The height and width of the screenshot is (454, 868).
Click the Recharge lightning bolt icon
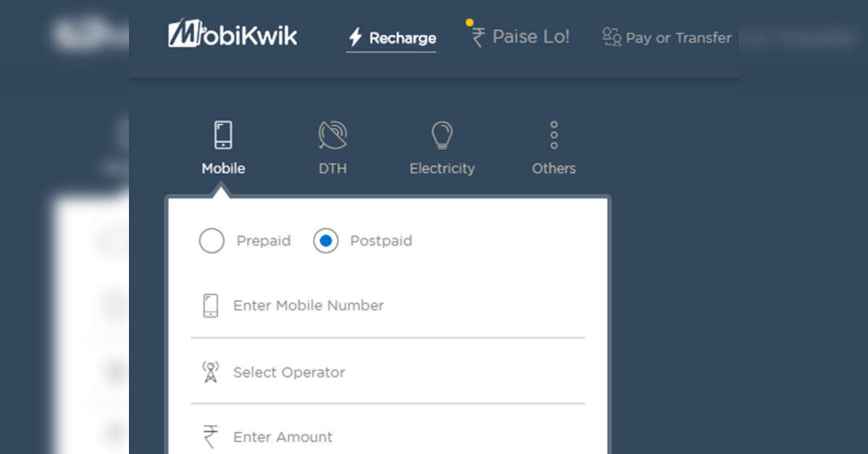[355, 38]
